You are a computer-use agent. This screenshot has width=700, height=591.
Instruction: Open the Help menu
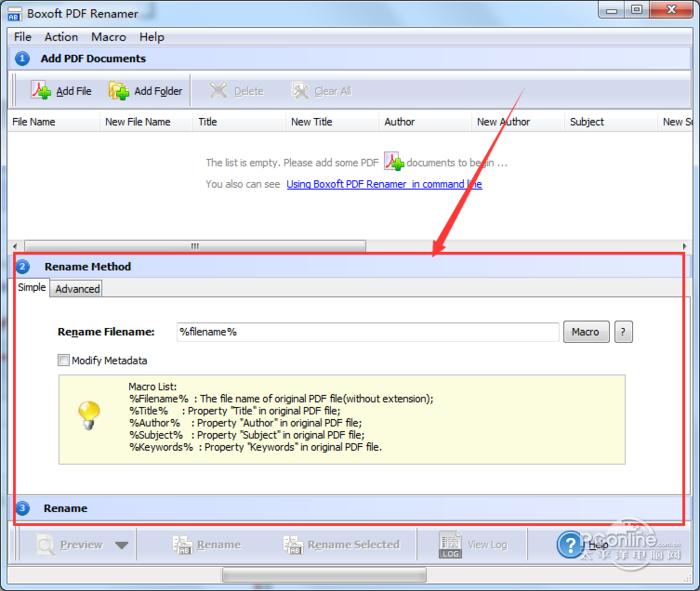(x=152, y=37)
